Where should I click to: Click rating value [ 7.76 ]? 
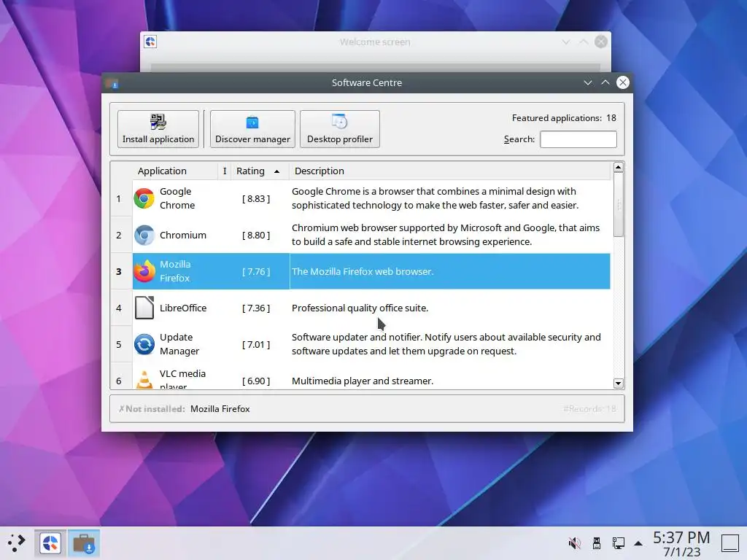256,271
